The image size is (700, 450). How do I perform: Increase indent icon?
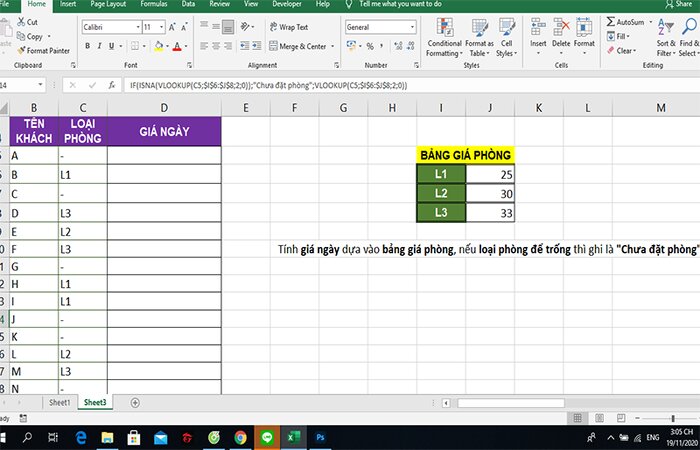257,46
